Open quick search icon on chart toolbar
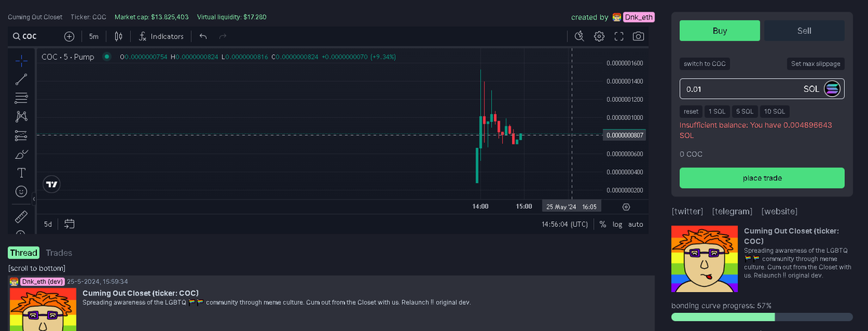 [x=579, y=36]
